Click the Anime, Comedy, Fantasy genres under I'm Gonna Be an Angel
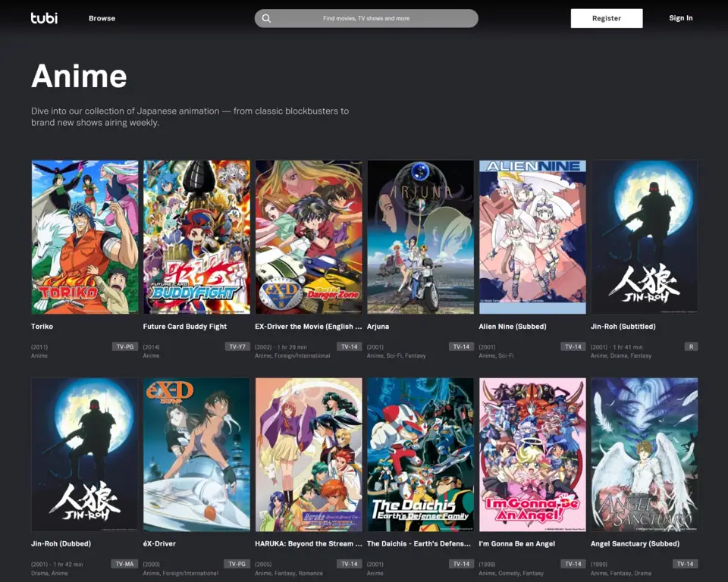The image size is (728, 582). 510,573
